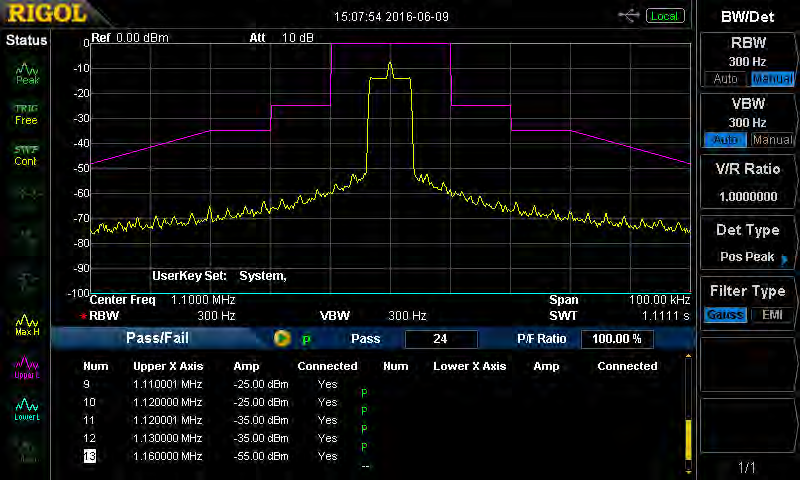Click the Att 10 dB readout
The image size is (800, 480).
click(x=281, y=38)
